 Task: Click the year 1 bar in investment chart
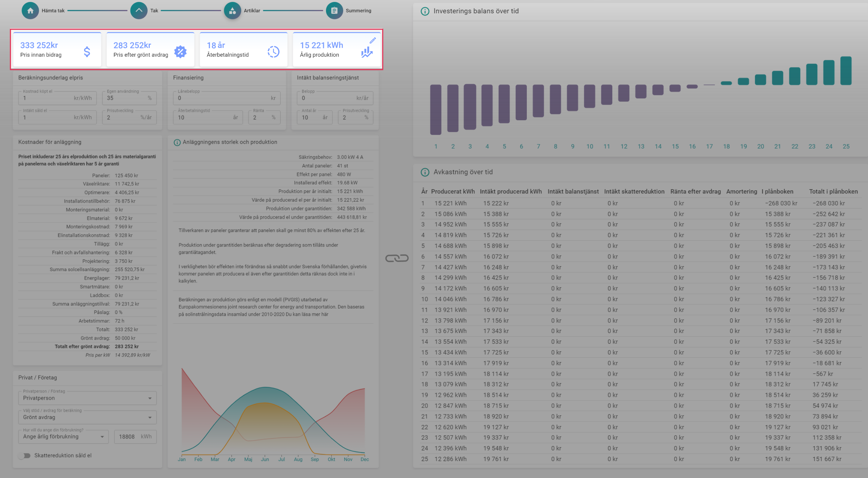pyautogui.click(x=436, y=109)
